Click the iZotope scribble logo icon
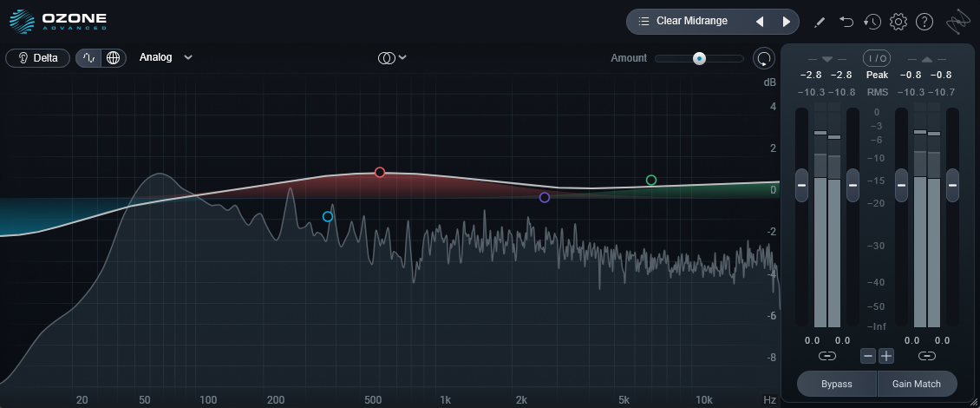The width and height of the screenshot is (980, 408). click(x=957, y=23)
